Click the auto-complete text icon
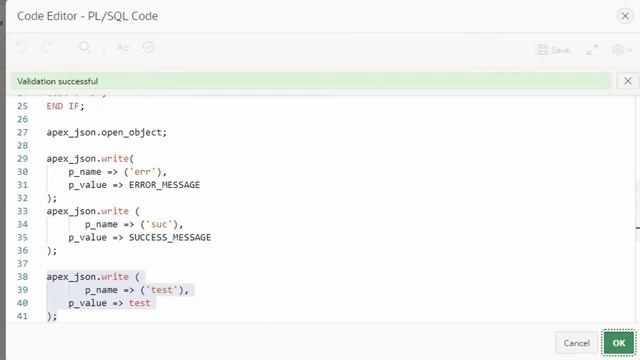This screenshot has width=640, height=360. tap(122, 47)
